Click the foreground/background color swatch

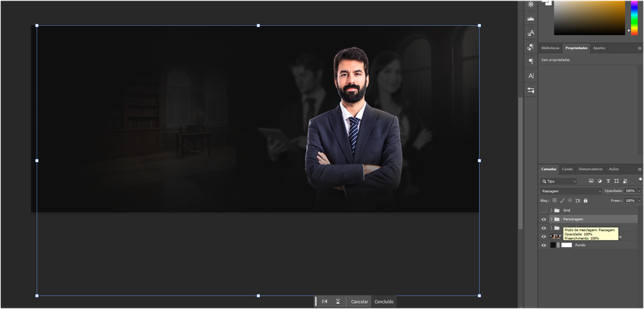547,3
